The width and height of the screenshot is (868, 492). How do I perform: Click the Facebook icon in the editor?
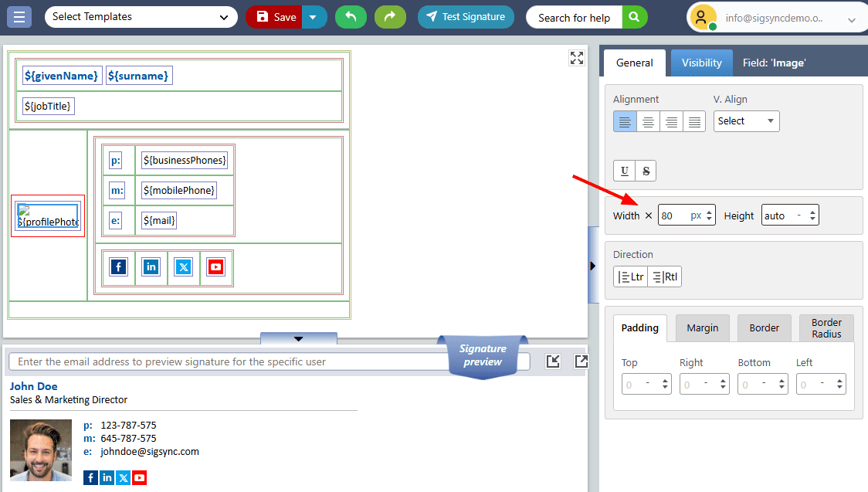pos(118,267)
